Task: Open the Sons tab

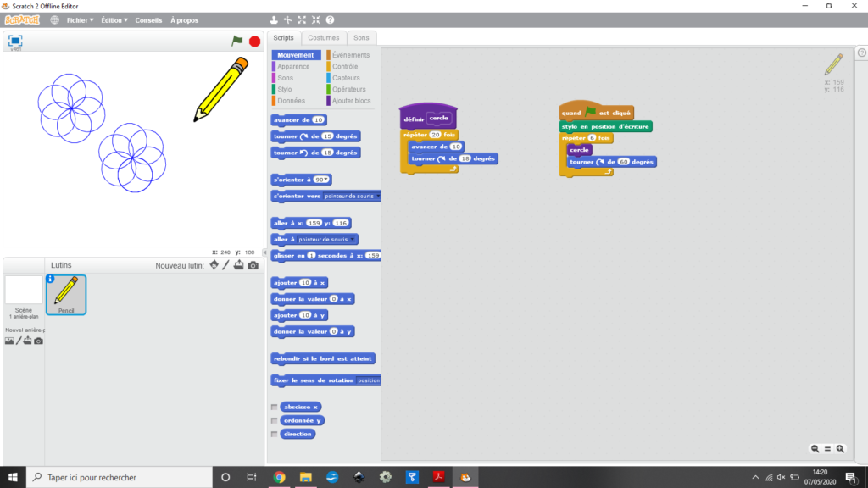Action: 361,38
